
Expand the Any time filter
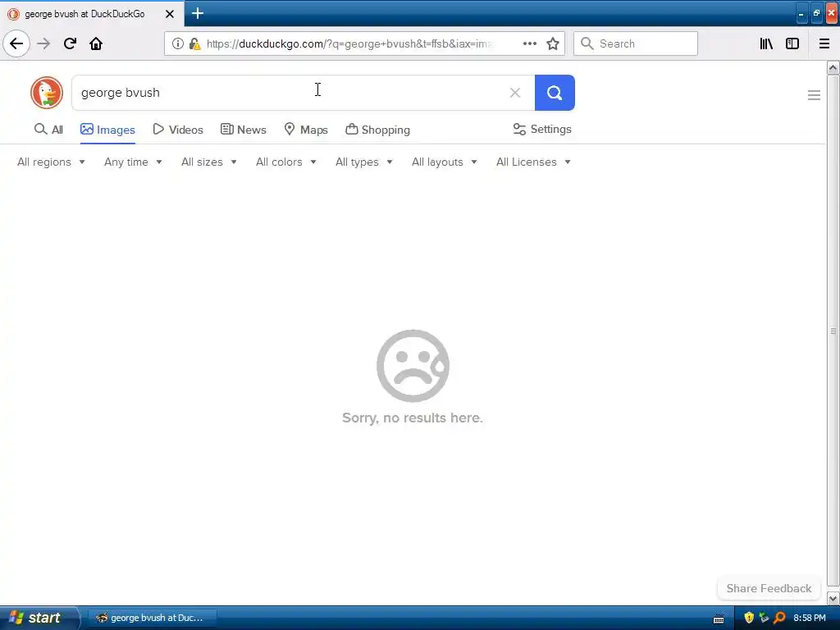[133, 162]
